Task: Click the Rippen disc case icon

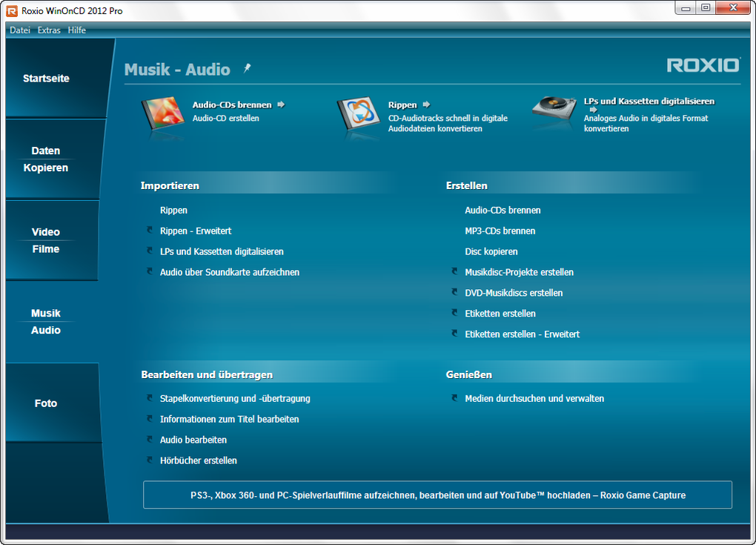Action: (359, 113)
